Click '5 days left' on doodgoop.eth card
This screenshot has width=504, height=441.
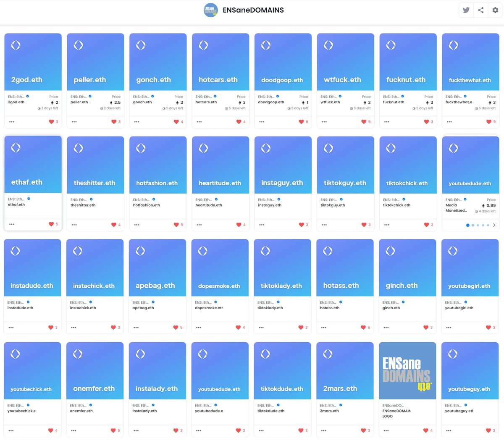coord(298,108)
